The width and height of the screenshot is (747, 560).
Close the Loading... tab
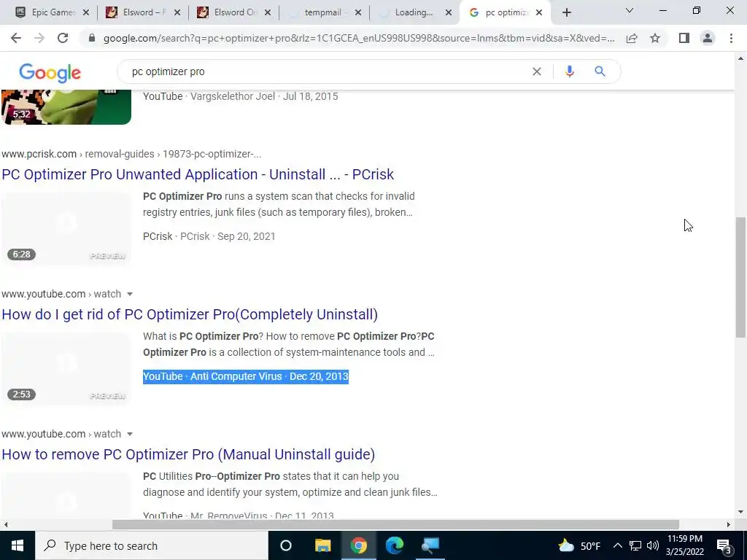[x=449, y=12]
